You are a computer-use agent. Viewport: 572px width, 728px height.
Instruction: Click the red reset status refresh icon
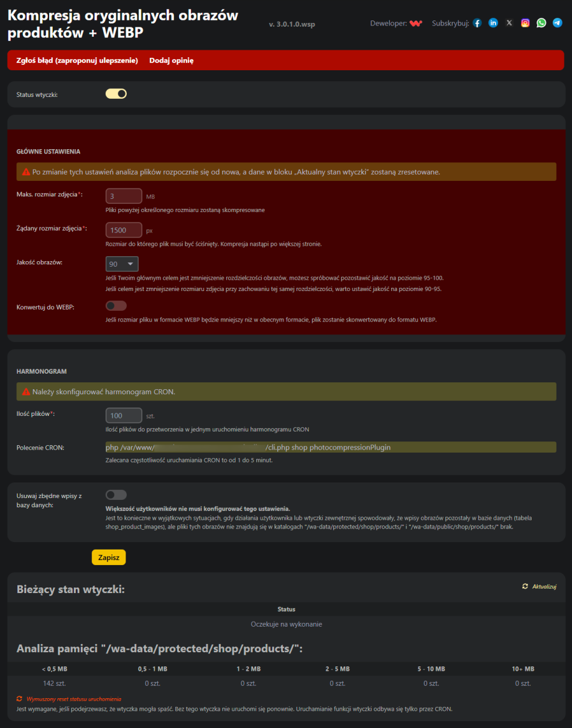(x=19, y=699)
